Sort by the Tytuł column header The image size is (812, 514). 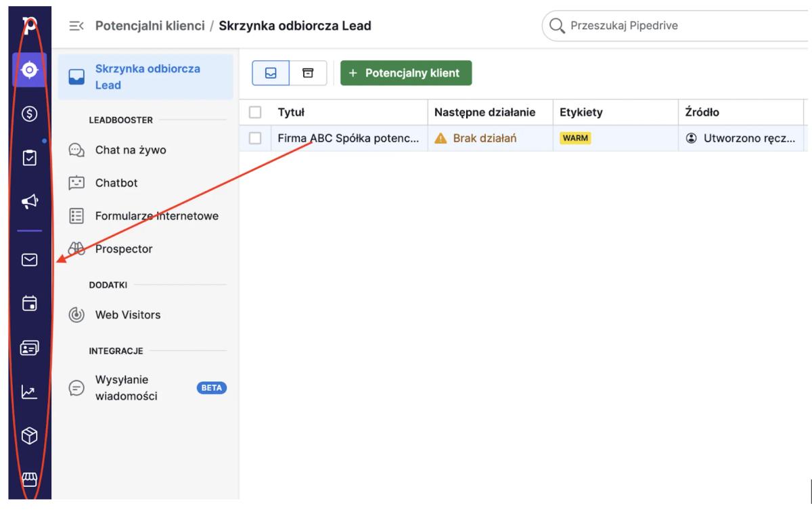291,112
